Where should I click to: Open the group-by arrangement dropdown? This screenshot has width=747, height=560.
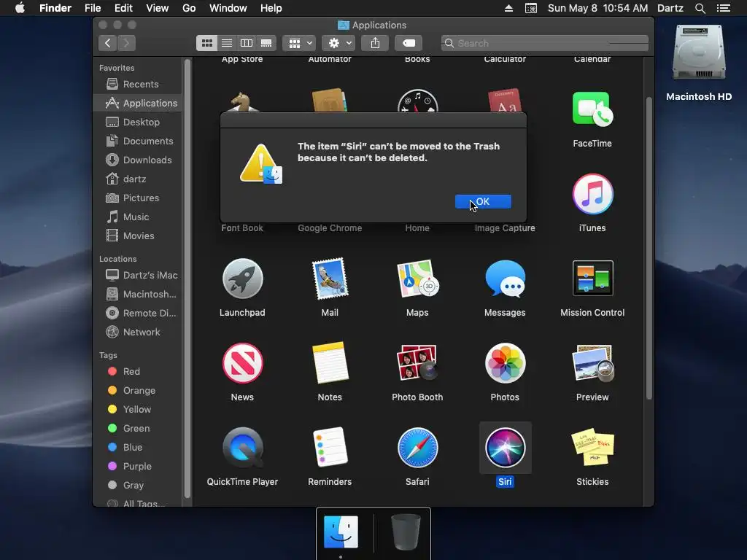(x=299, y=43)
